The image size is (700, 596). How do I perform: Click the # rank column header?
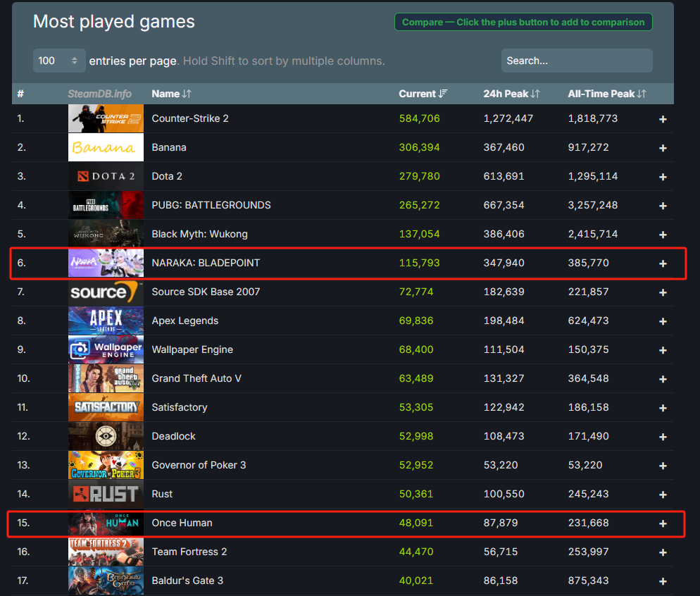pos(20,94)
